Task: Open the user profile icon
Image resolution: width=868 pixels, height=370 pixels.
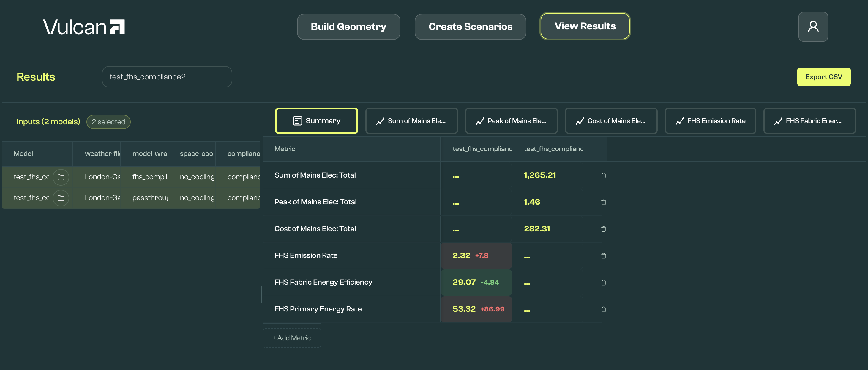Action: pyautogui.click(x=813, y=27)
